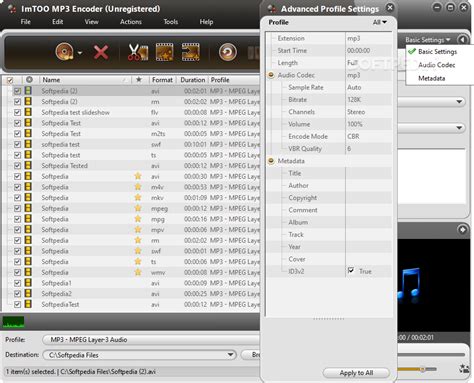Click the star on the Softpedia wmv row
The width and height of the screenshot is (474, 383).
point(138,272)
